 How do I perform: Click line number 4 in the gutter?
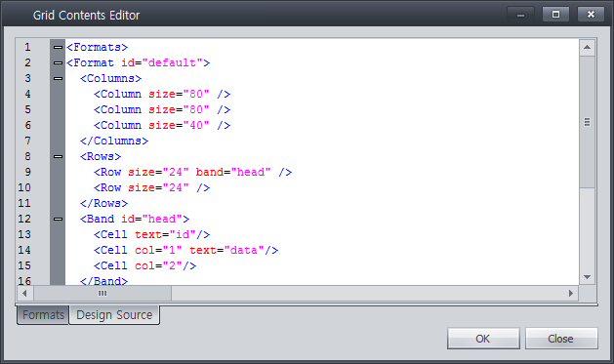pos(27,94)
